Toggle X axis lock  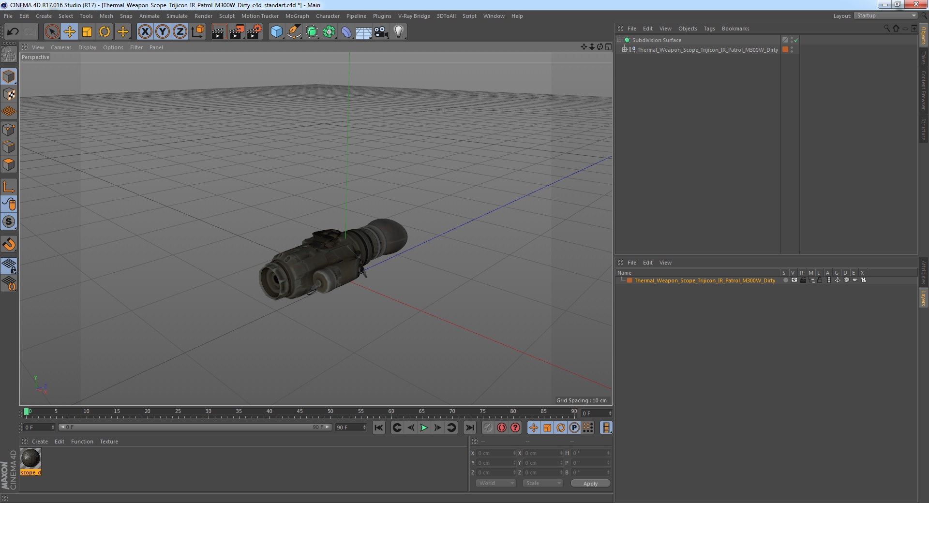point(145,32)
